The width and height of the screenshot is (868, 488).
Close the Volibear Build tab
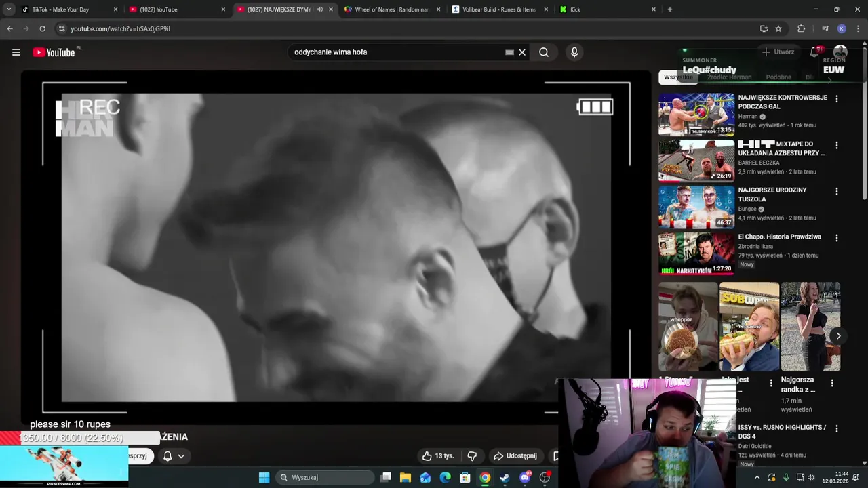[x=546, y=9]
